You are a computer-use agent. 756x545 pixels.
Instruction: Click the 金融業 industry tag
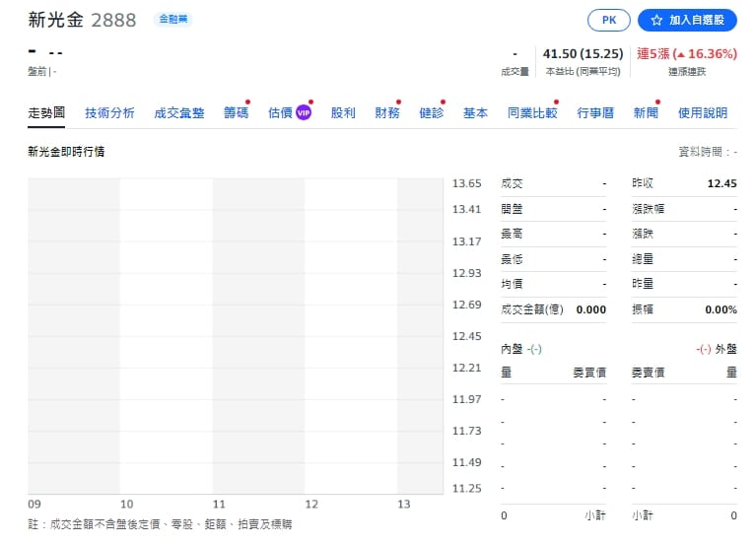coord(173,20)
